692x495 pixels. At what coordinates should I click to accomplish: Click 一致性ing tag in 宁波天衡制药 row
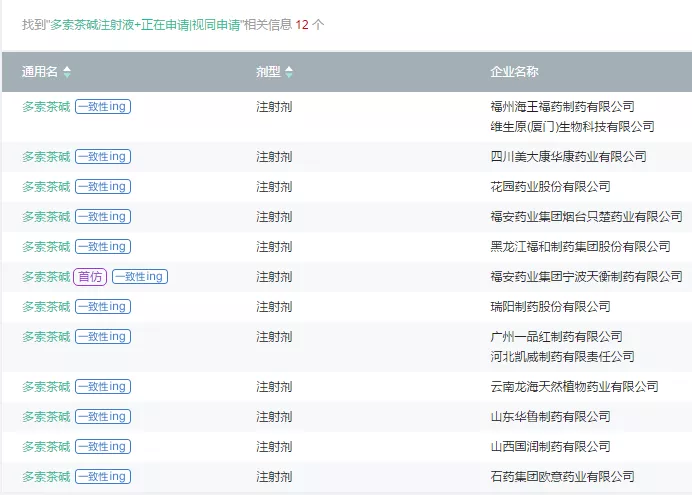140,276
